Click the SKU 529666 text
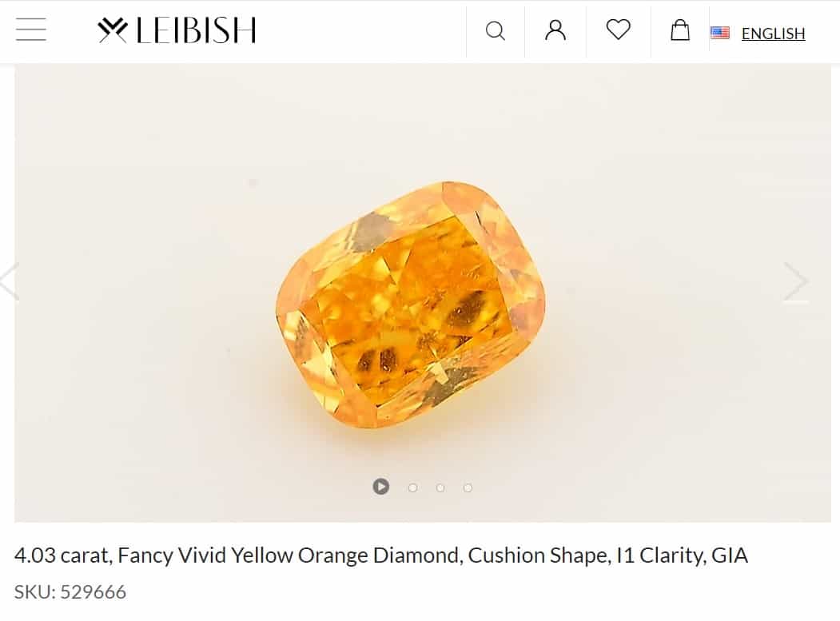The image size is (840, 621). tap(71, 591)
